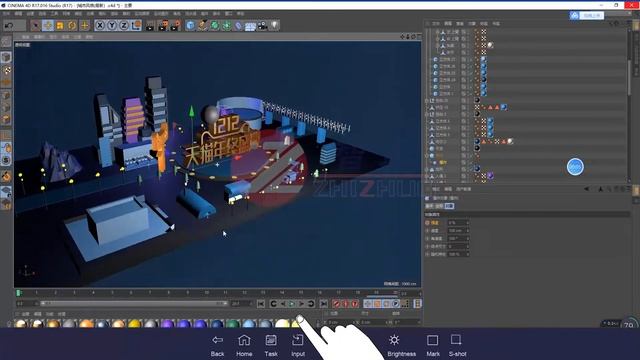Activate the Move tool

click(x=48, y=26)
